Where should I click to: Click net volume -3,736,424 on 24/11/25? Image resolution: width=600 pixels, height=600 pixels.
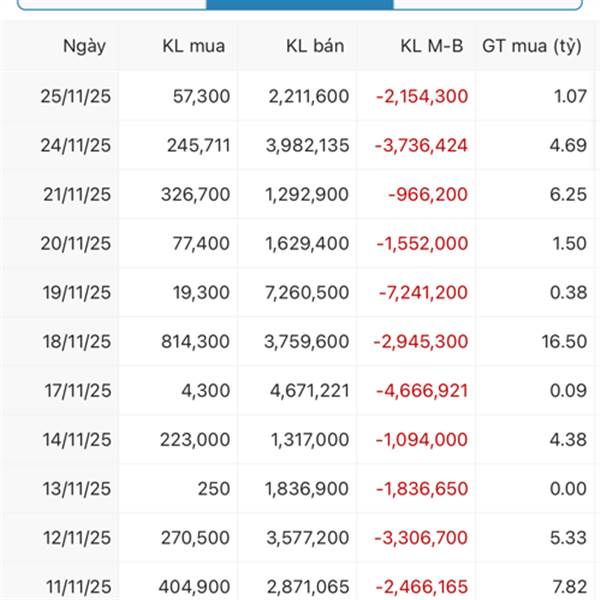coord(421,145)
